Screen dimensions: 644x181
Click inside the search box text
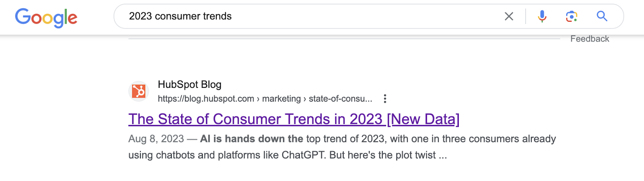180,16
